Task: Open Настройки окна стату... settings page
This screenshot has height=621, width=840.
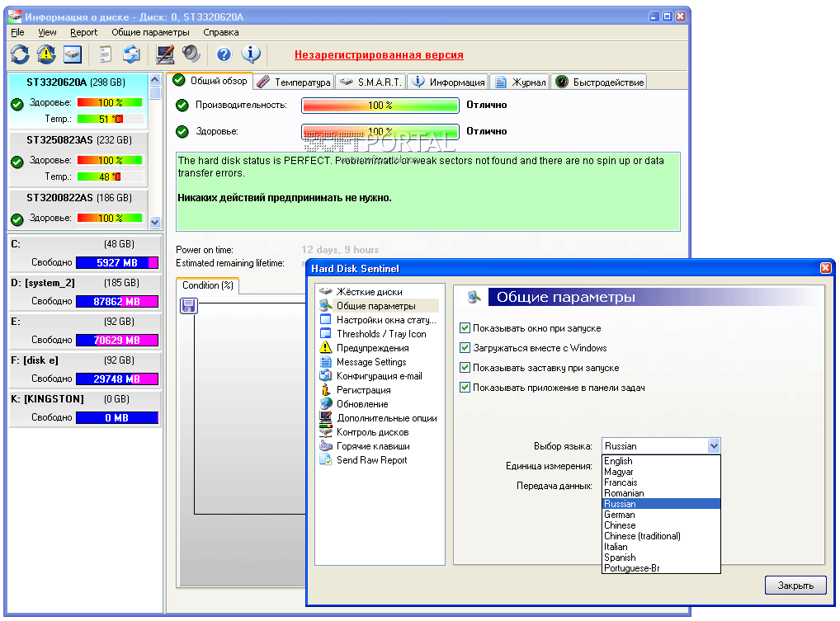Action: coord(385,320)
